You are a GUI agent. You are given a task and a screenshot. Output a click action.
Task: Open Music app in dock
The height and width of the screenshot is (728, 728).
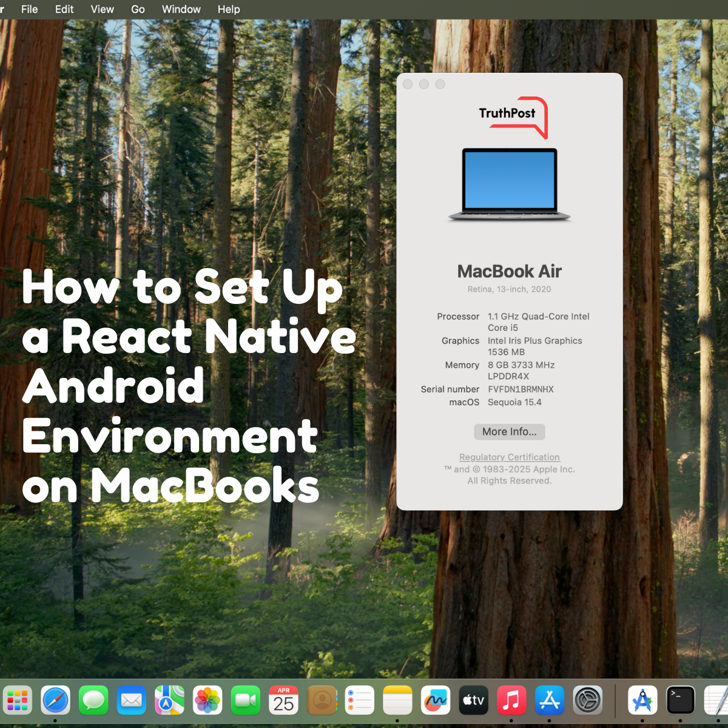pyautogui.click(x=511, y=701)
